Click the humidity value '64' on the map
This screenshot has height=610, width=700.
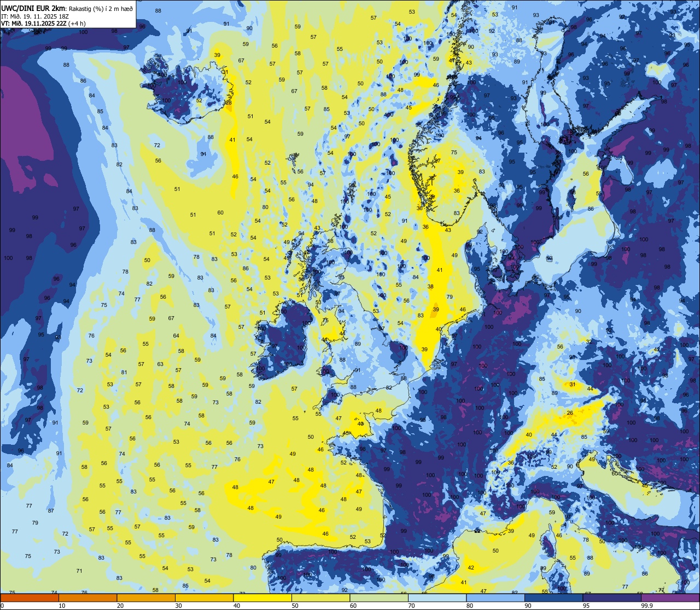176,336
